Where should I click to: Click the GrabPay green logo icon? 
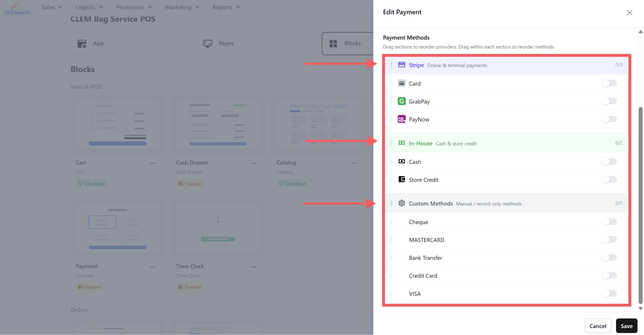pyautogui.click(x=402, y=101)
